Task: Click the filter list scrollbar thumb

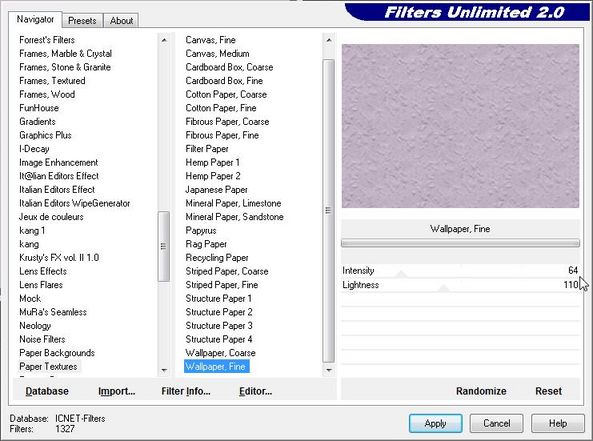Action: click(328, 210)
